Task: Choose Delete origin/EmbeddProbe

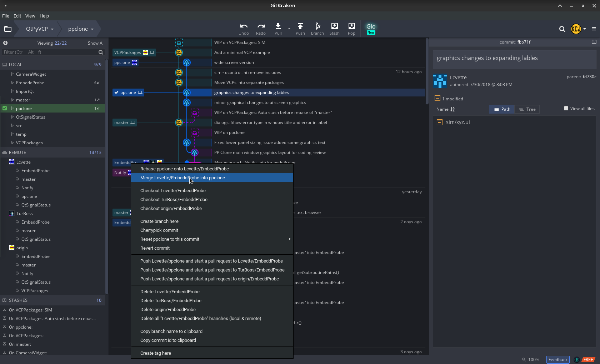Action: [212, 310]
